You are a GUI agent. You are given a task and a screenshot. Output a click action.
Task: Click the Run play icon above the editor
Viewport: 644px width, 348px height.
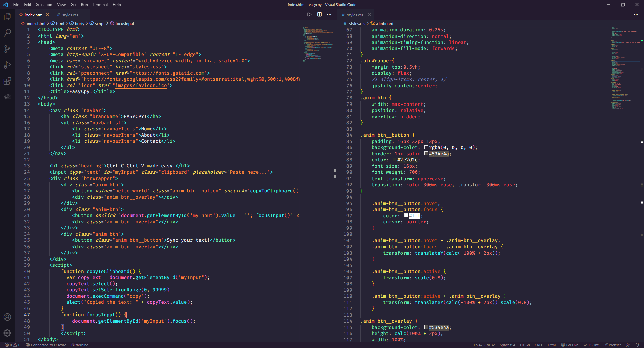(309, 15)
